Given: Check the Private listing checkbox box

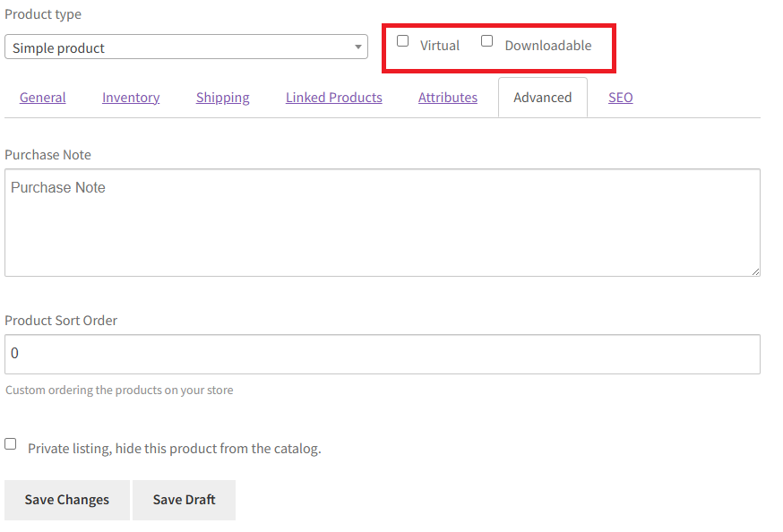Looking at the screenshot, I should pyautogui.click(x=11, y=443).
